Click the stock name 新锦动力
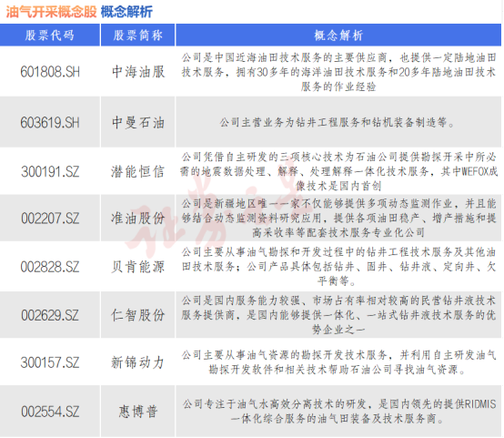The width and height of the screenshot is (504, 438). [138, 362]
